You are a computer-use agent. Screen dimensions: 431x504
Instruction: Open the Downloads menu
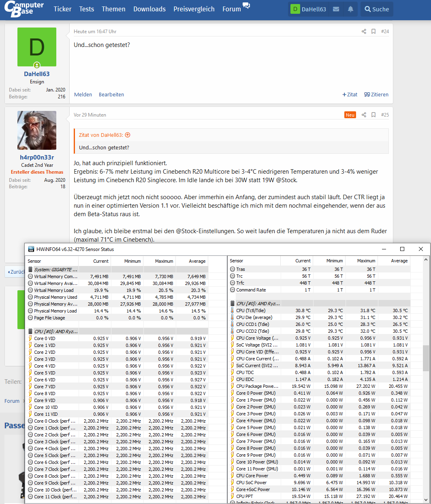[149, 9]
